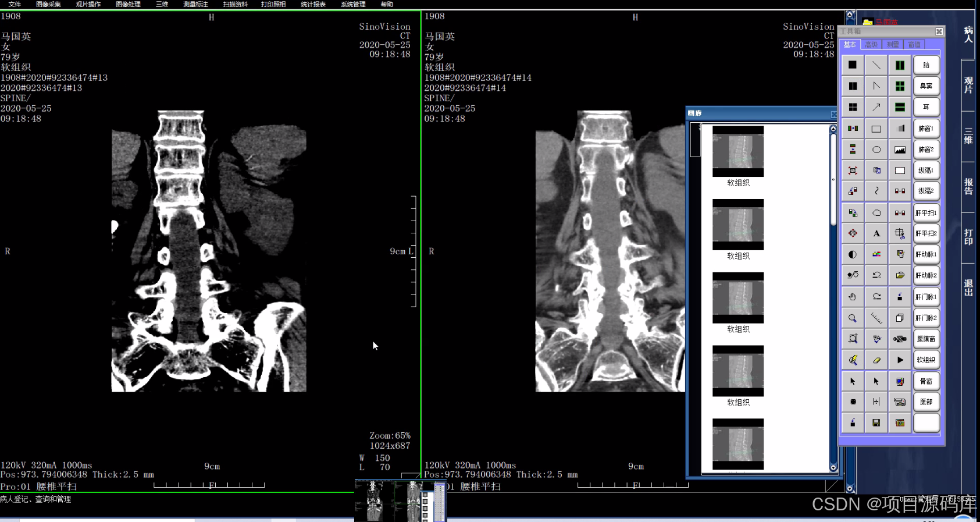
Task: Open the histogram tool in toolbox
Action: [x=900, y=150]
